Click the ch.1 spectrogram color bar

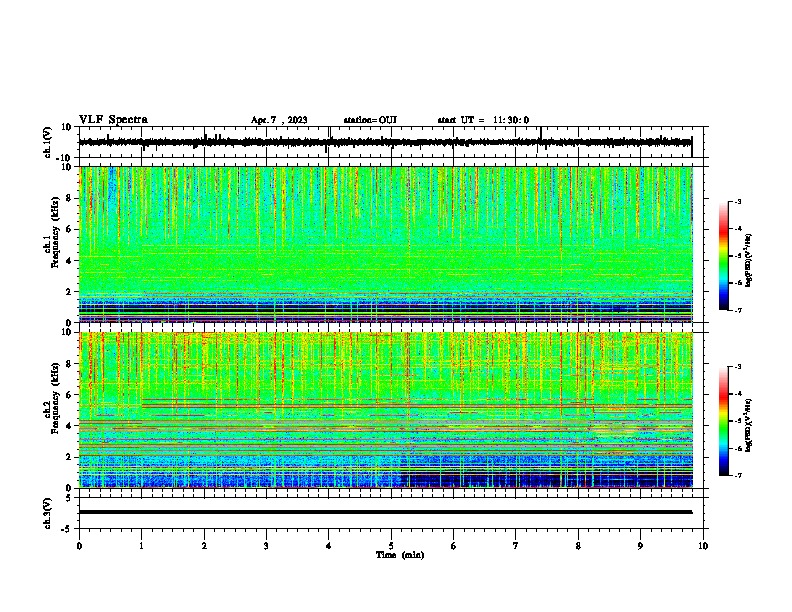pos(724,256)
